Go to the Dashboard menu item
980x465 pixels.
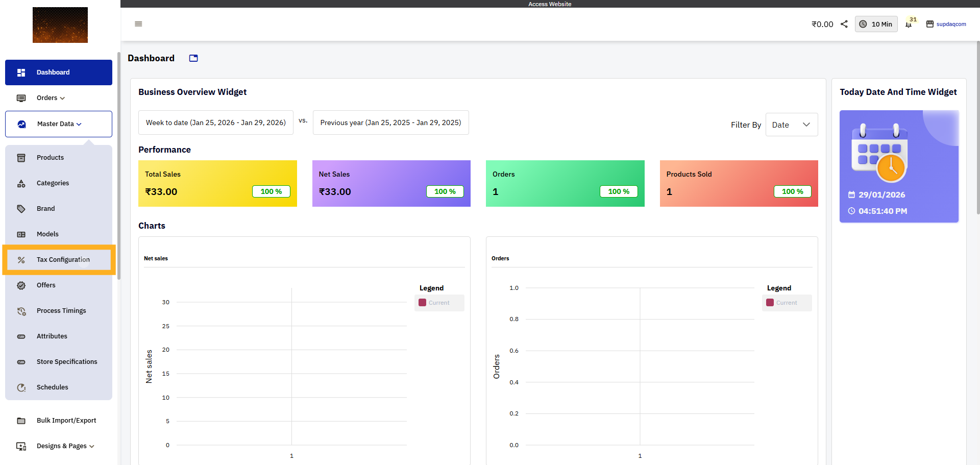pyautogui.click(x=59, y=72)
